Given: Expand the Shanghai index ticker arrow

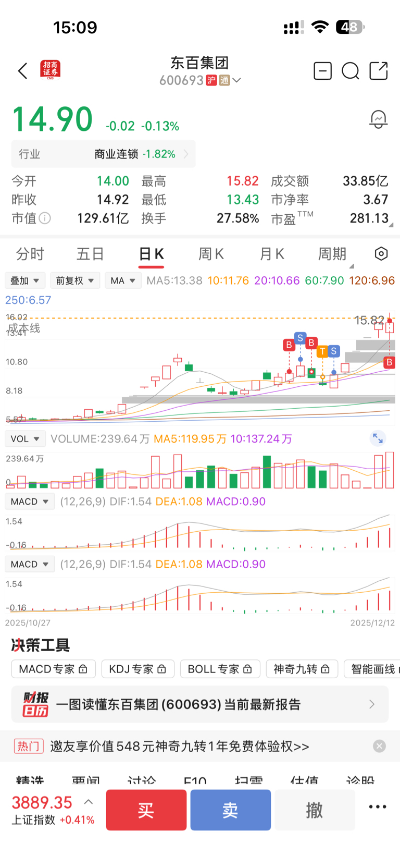Looking at the screenshot, I should point(89,802).
